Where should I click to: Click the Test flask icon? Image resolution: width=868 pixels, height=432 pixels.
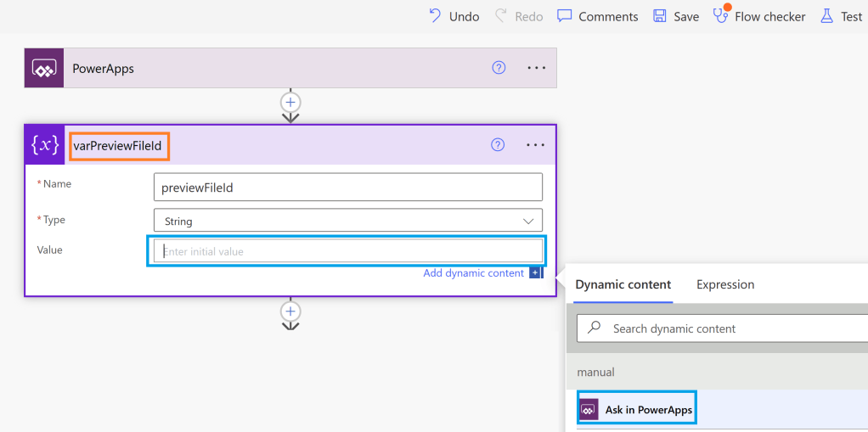tap(826, 16)
